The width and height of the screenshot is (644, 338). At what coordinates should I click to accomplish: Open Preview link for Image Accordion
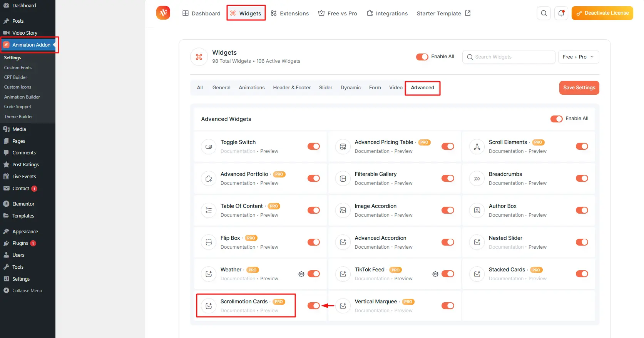[403, 215]
